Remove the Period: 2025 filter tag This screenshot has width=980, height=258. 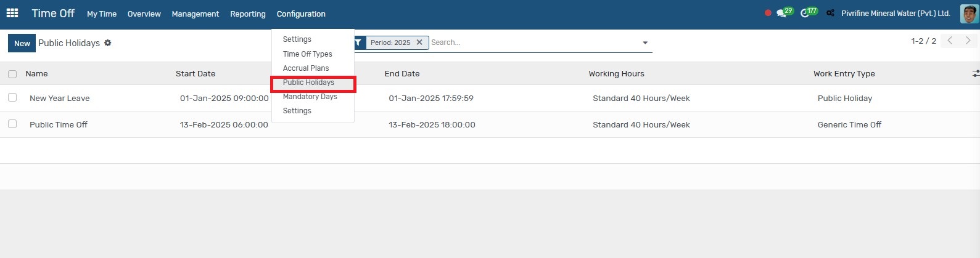(419, 42)
